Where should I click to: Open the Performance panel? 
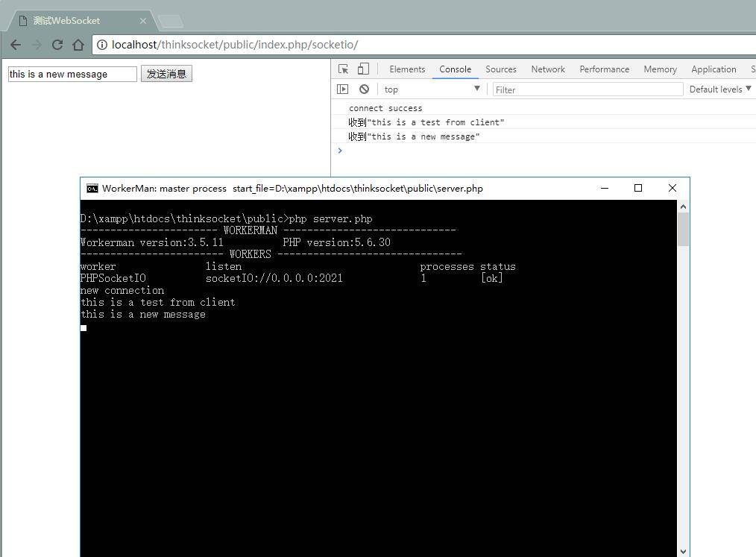pyautogui.click(x=604, y=69)
